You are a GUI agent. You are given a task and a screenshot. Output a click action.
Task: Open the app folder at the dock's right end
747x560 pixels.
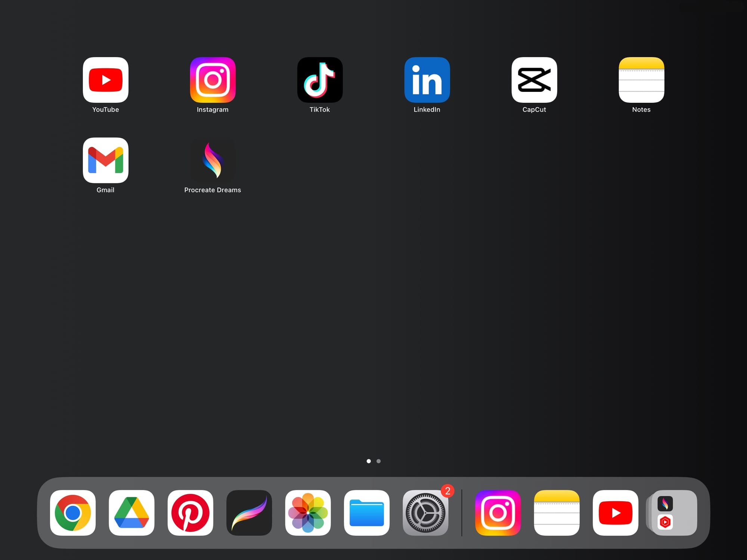[x=672, y=513]
